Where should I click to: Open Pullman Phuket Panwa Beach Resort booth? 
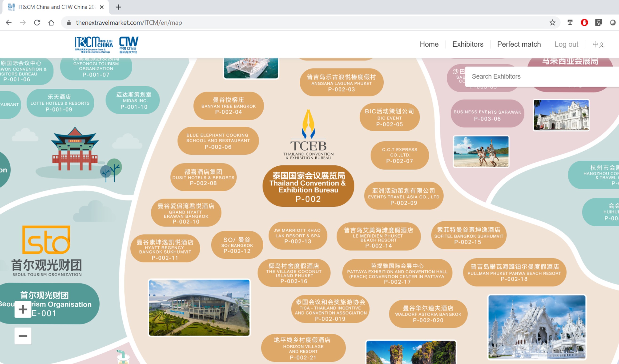pos(514,272)
